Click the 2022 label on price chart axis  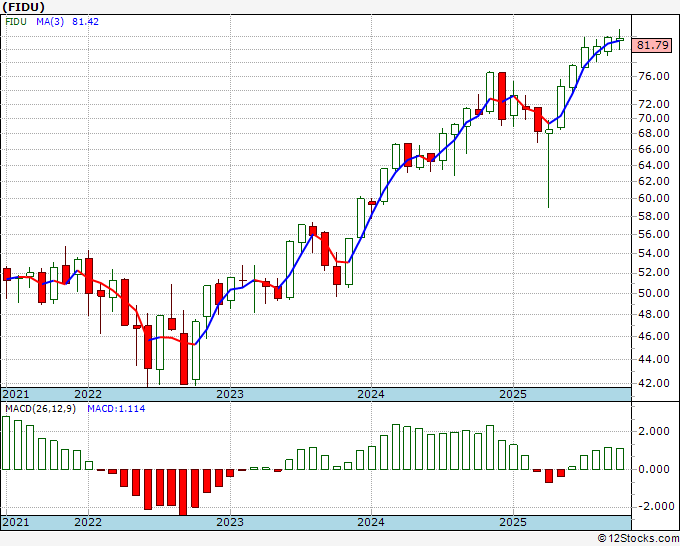click(x=88, y=394)
